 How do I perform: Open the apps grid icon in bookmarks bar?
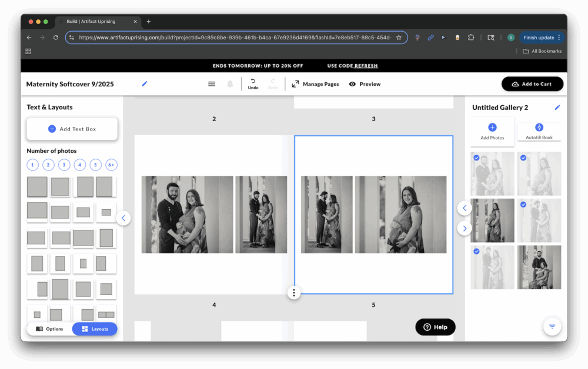(x=28, y=51)
